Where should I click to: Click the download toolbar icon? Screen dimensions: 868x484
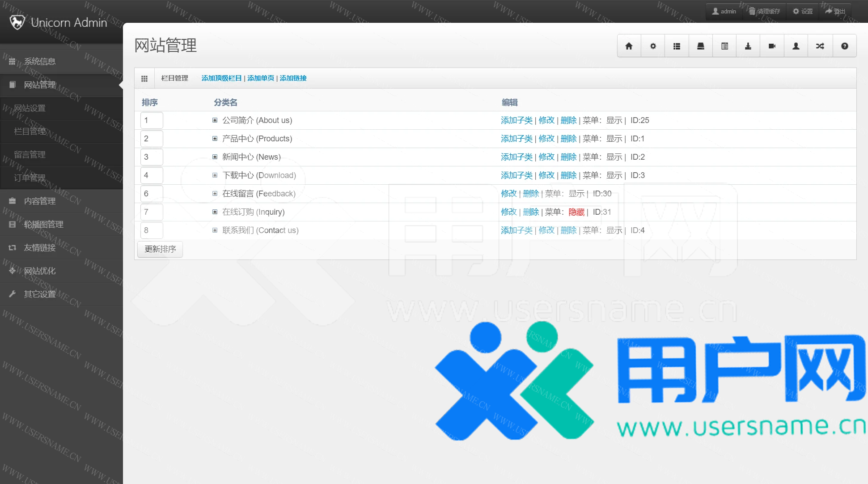748,46
